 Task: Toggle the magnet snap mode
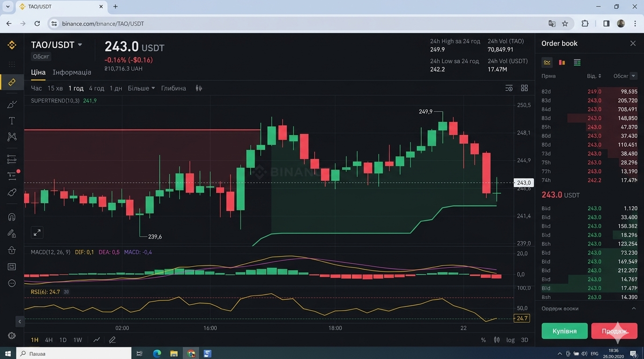[x=12, y=217]
